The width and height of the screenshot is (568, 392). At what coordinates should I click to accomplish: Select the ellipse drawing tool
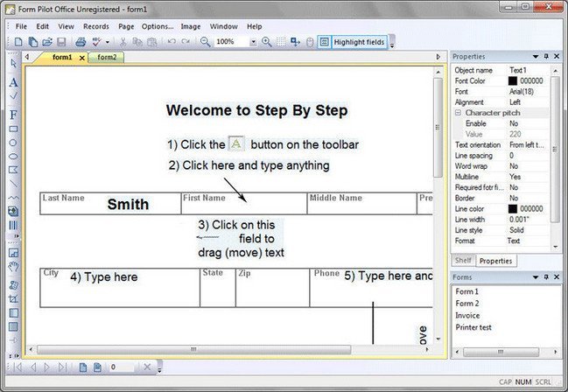point(13,157)
